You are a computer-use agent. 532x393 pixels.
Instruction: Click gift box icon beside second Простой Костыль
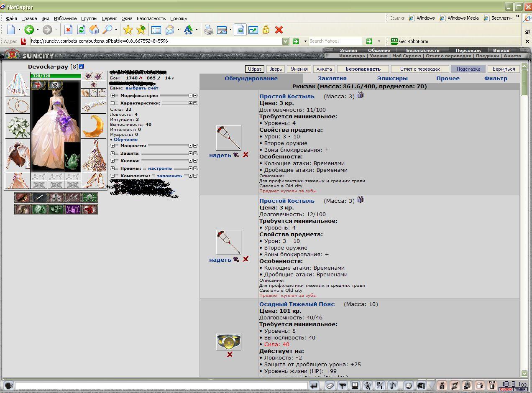tap(360, 200)
